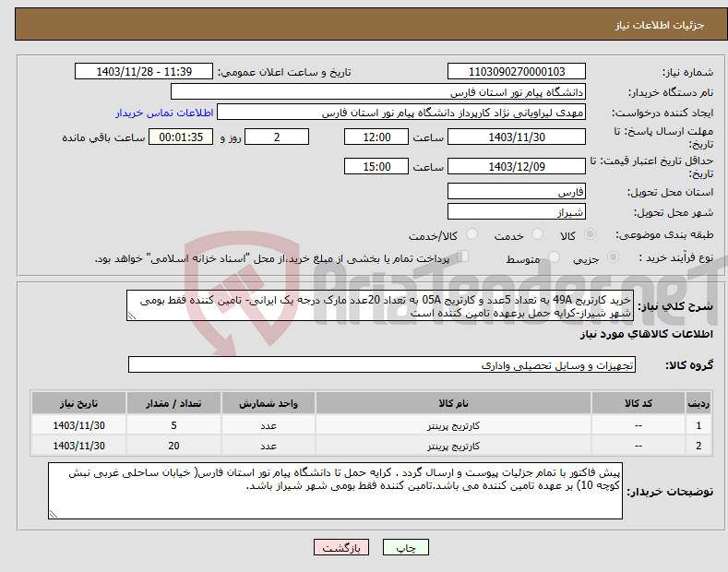Click the توضیحات خریدار notes text area
The image size is (728, 572).
[x=335, y=491]
